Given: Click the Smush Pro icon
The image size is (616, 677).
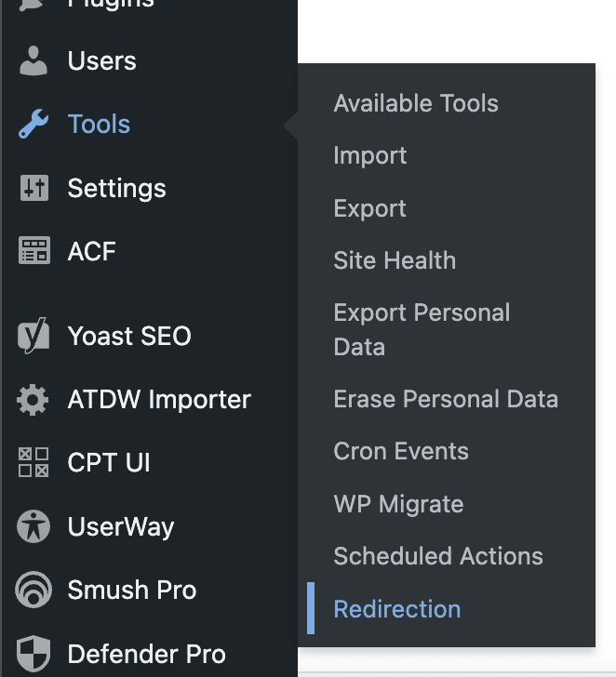Looking at the screenshot, I should pos(33,590).
